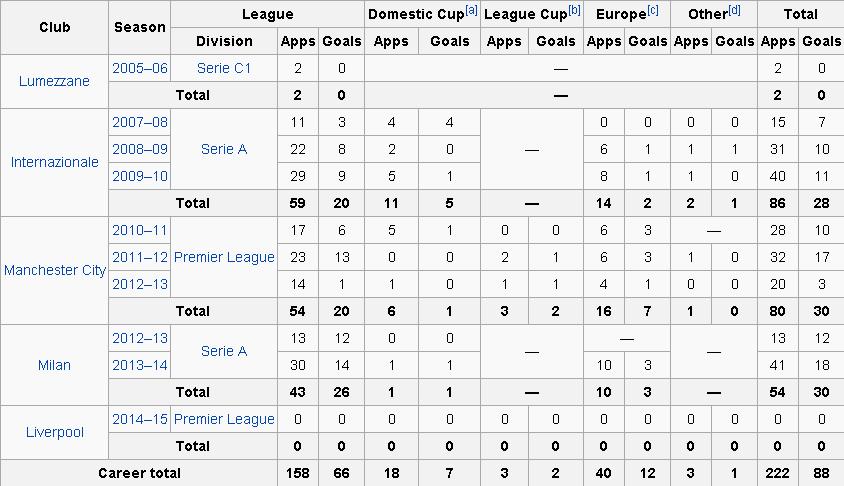The width and height of the screenshot is (844, 486).
Task: Select the 2008–09 season link
Action: pyautogui.click(x=140, y=149)
